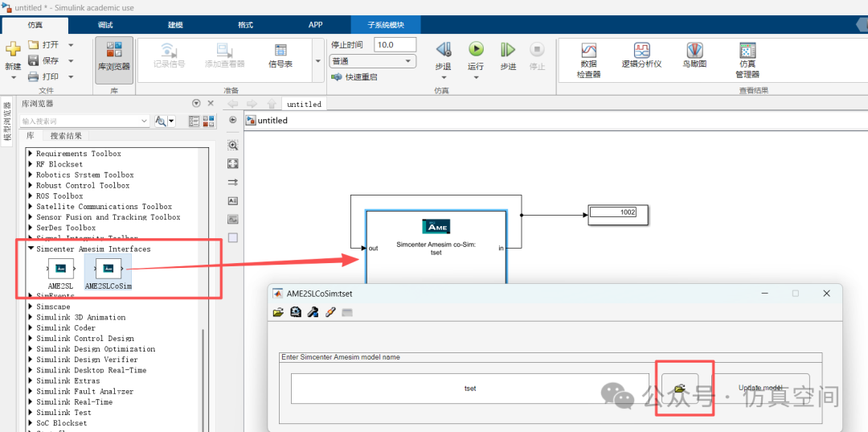
Task: Click the Step Forward (步进) icon
Action: (508, 51)
